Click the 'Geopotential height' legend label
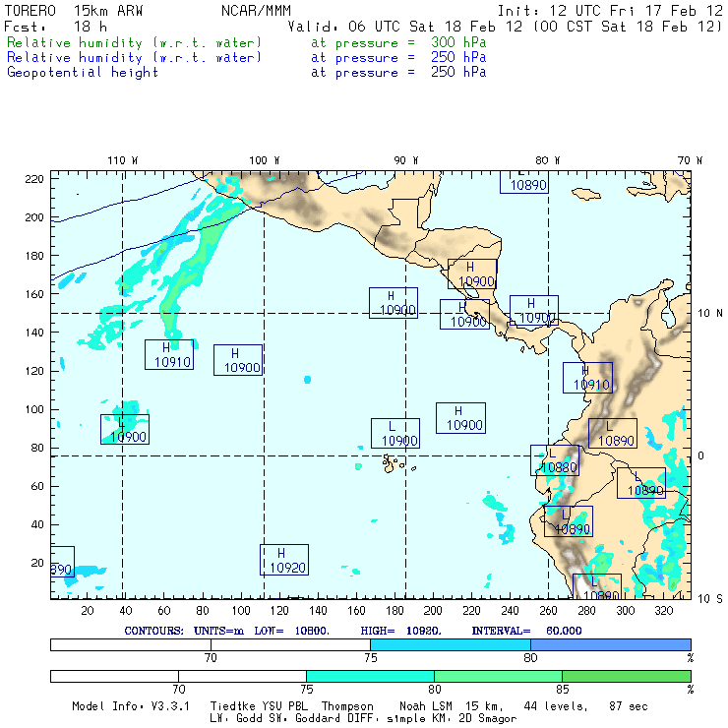The image size is (728, 728). pos(83,73)
